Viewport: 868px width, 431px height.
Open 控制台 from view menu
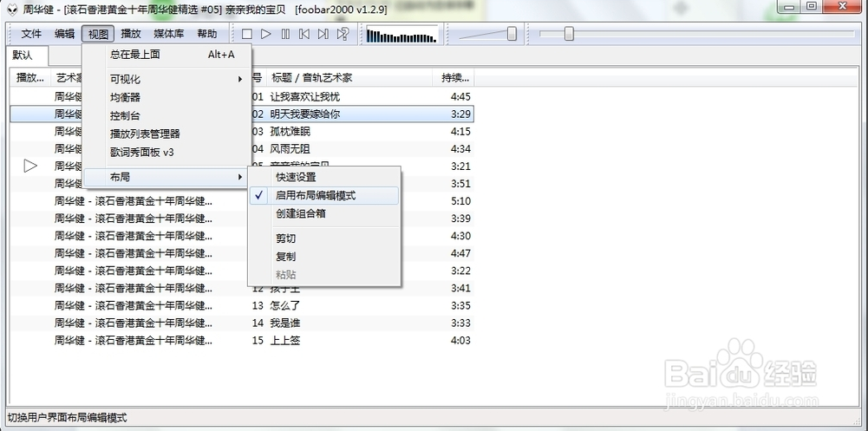click(167, 115)
